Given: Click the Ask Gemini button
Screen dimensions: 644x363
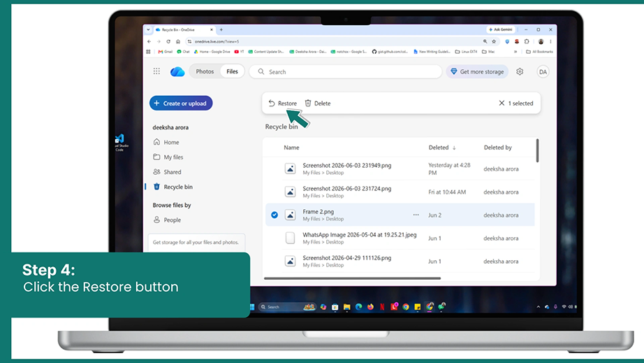Looking at the screenshot, I should 501,29.
